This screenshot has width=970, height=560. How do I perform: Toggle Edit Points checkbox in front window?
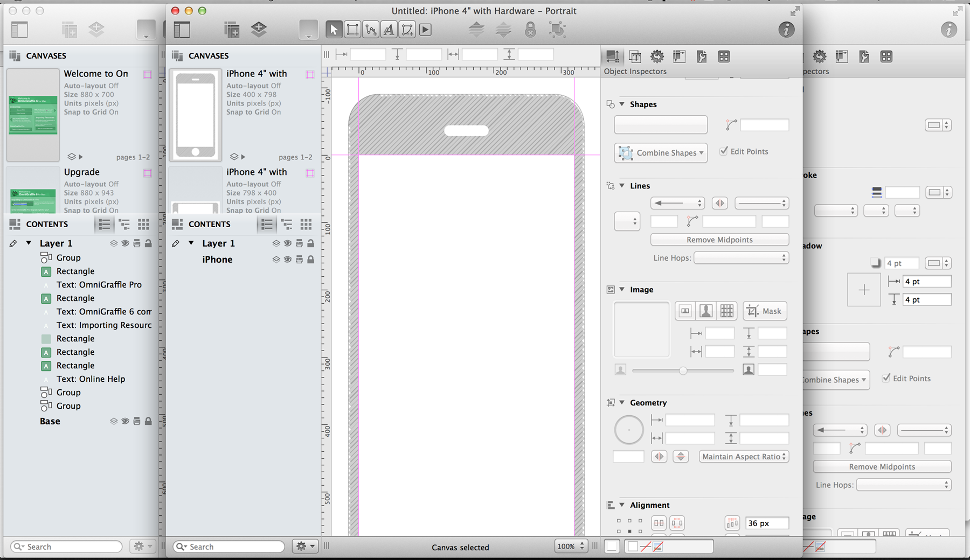coord(724,151)
